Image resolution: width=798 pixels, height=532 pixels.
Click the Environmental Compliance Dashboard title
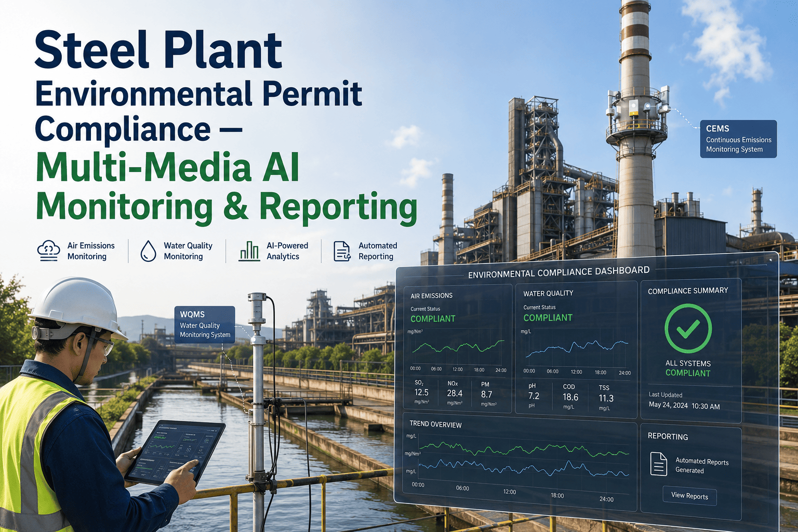(558, 272)
